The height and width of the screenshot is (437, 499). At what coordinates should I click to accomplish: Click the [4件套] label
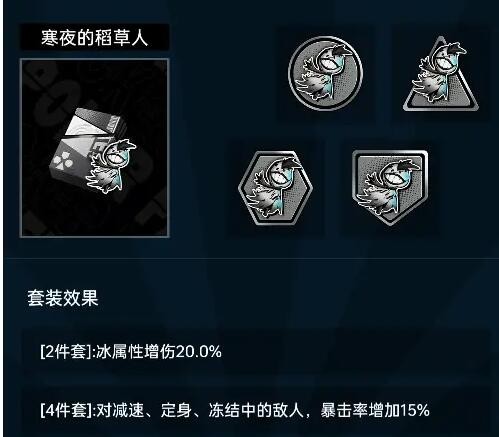click(66, 410)
